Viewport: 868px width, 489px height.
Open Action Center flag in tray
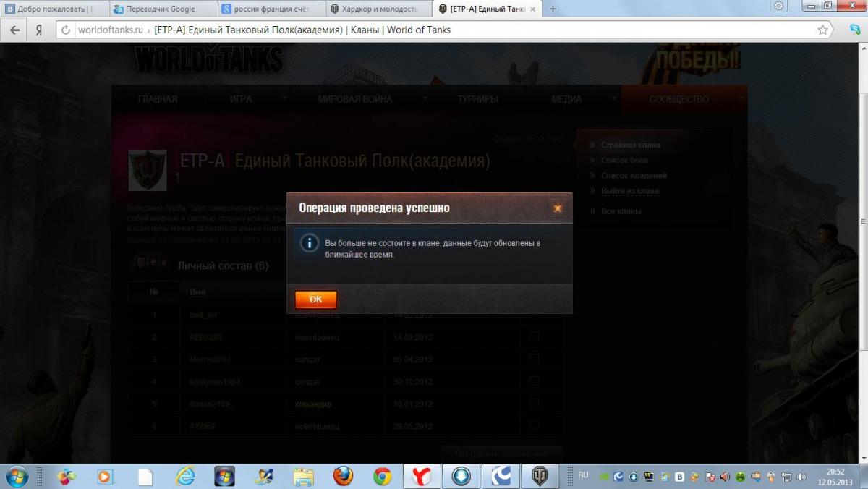point(710,477)
